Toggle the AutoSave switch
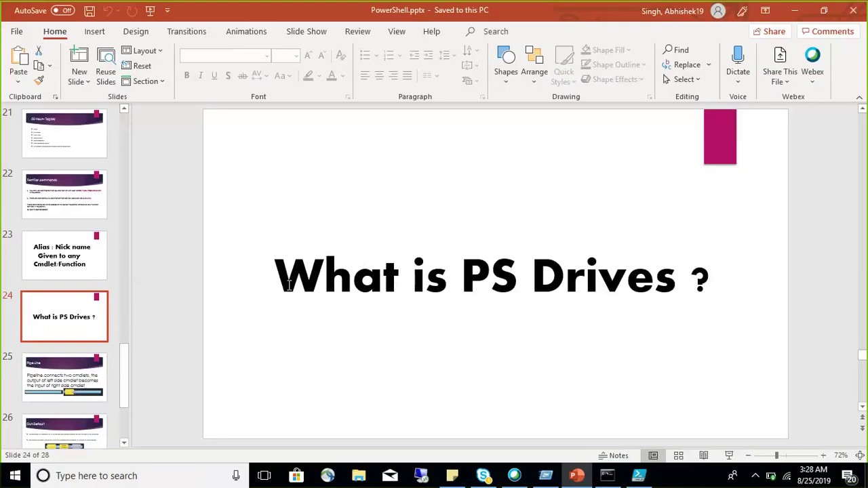The height and width of the screenshot is (488, 868). [x=62, y=10]
